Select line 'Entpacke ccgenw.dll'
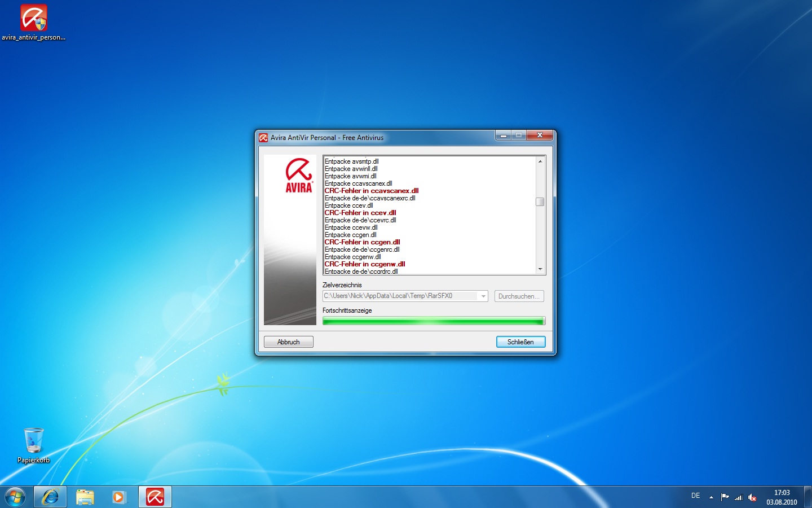 (352, 257)
